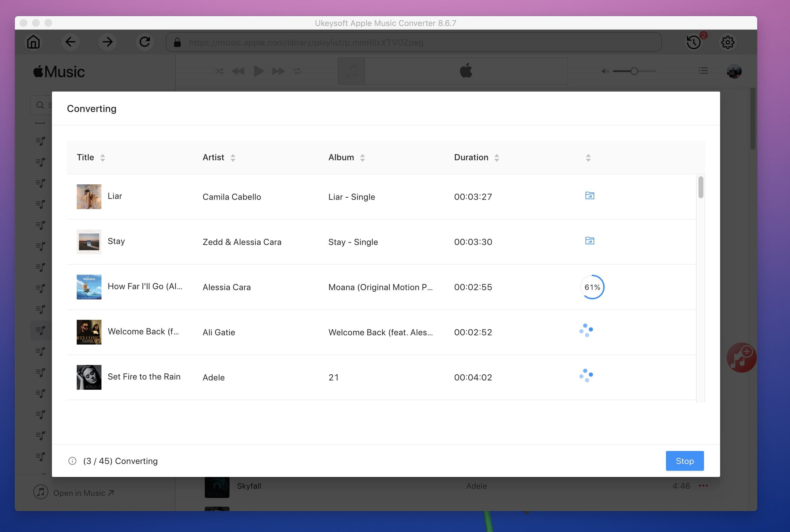Navigate back to previous page
The image size is (790, 532).
pos(71,42)
